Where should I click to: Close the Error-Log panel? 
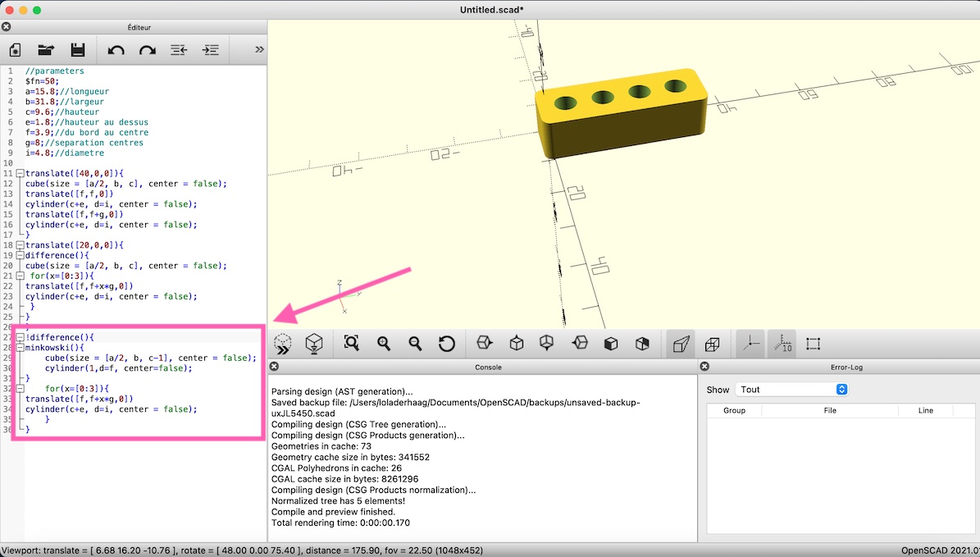point(704,367)
